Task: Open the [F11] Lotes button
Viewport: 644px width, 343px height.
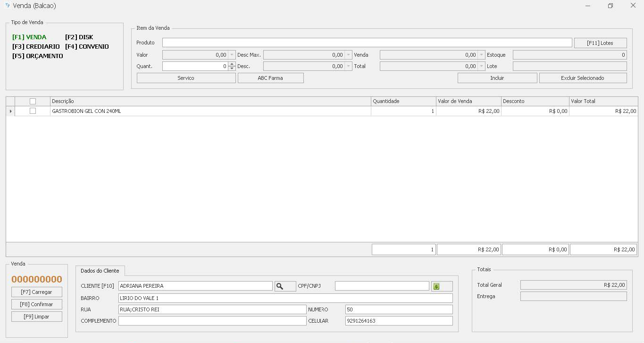Action: point(600,43)
